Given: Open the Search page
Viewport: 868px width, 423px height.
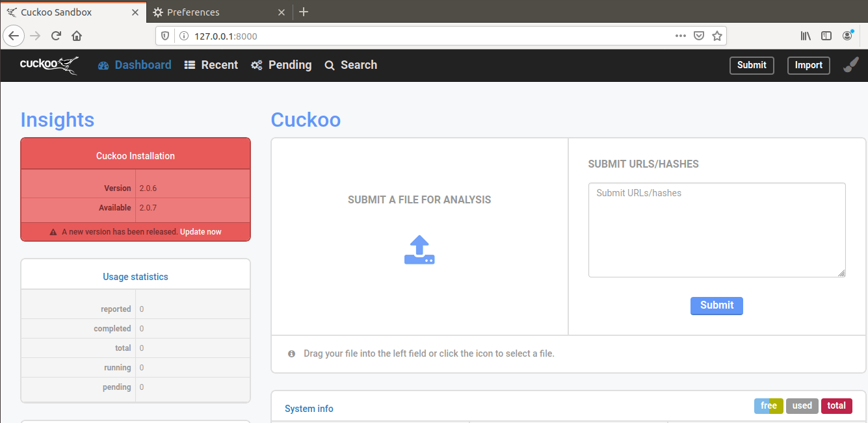Looking at the screenshot, I should (x=351, y=65).
